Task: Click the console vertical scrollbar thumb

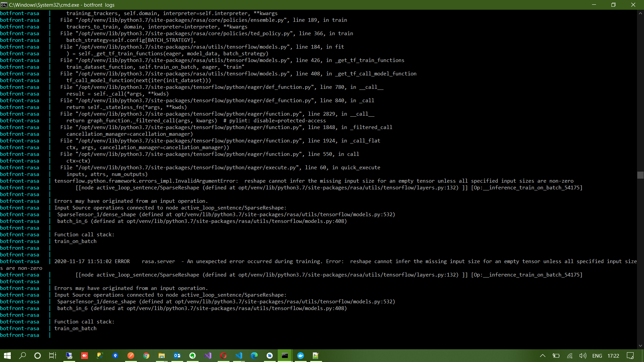Action: (x=640, y=175)
